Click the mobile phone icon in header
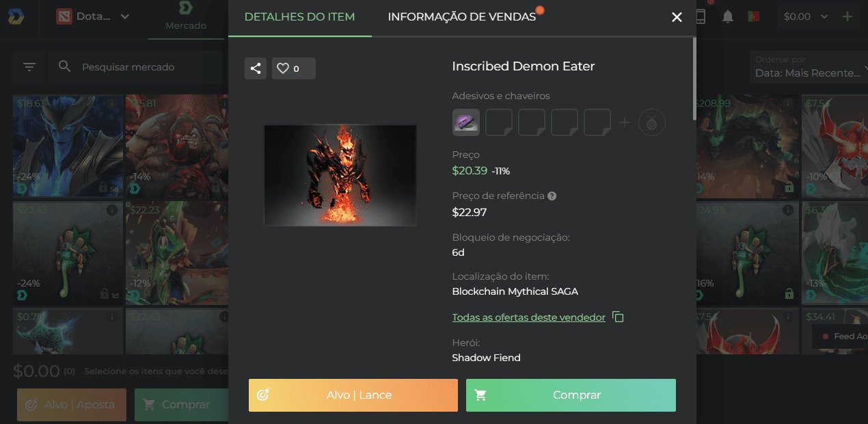Image resolution: width=868 pixels, height=424 pixels. (x=701, y=17)
